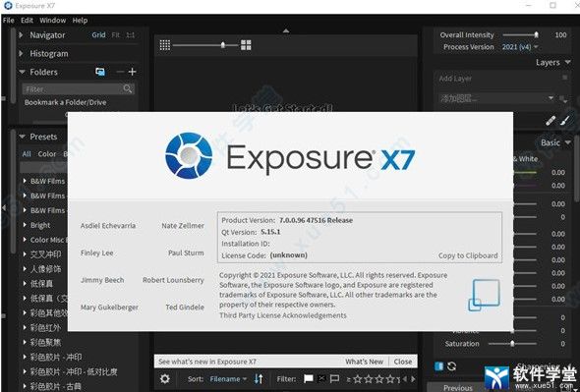580x392 pixels.
Task: Click Copy to Clipboard link
Action: 468,255
